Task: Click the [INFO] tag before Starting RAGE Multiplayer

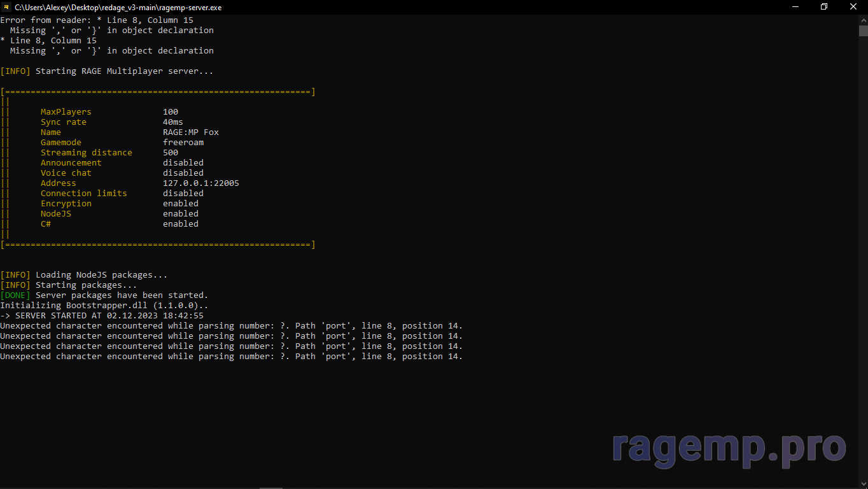Action: [15, 71]
